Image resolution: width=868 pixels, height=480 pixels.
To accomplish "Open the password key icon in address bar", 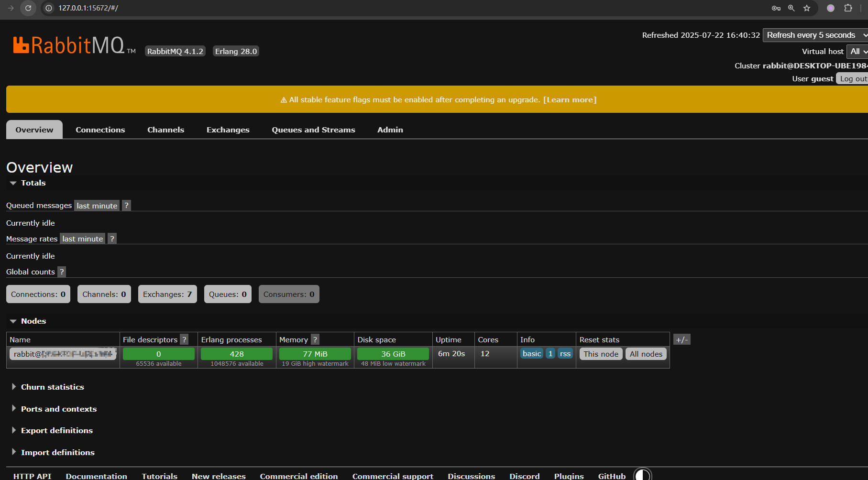I will pyautogui.click(x=776, y=8).
